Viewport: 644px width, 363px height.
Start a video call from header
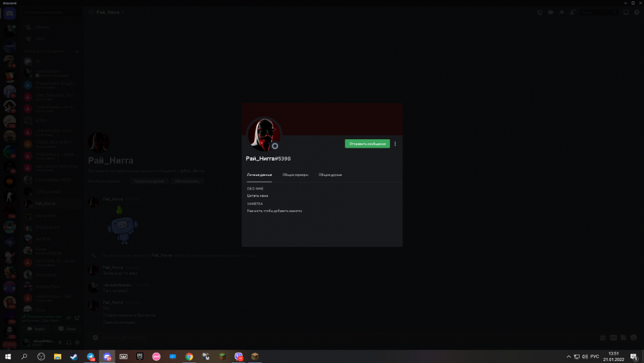coord(551,12)
